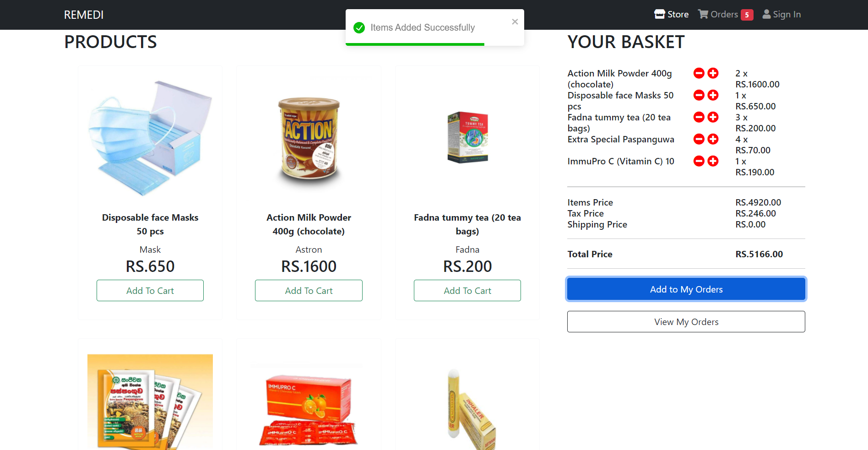Screen dimensions: 868x450
Task: Open Orders from the navigation bar
Action: [726, 15]
